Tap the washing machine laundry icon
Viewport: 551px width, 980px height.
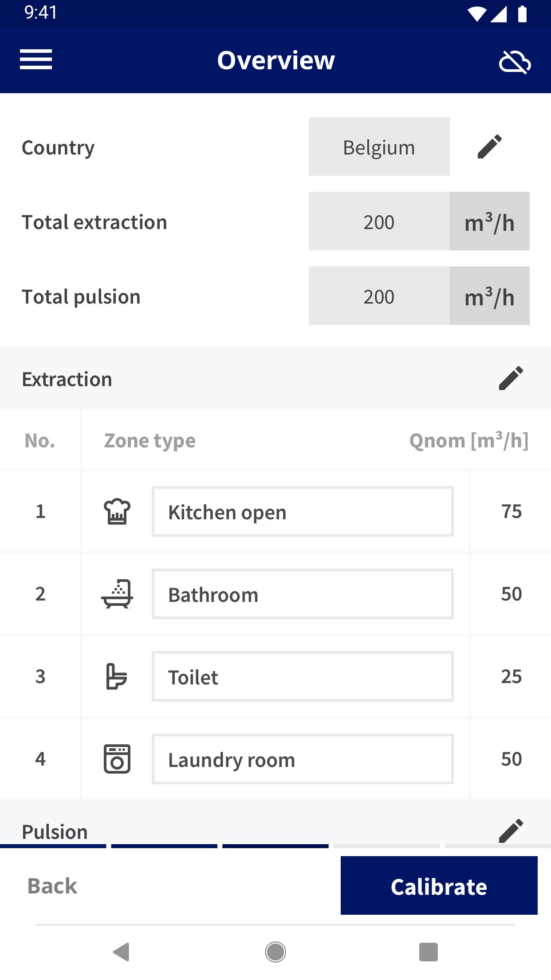coord(117,759)
